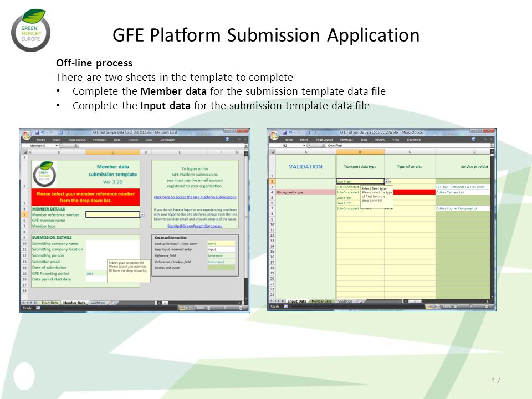This screenshot has height=399, width=532.
Task: Click the SignUp@GreenFreightEurope.eu email link
Action: click(x=195, y=226)
